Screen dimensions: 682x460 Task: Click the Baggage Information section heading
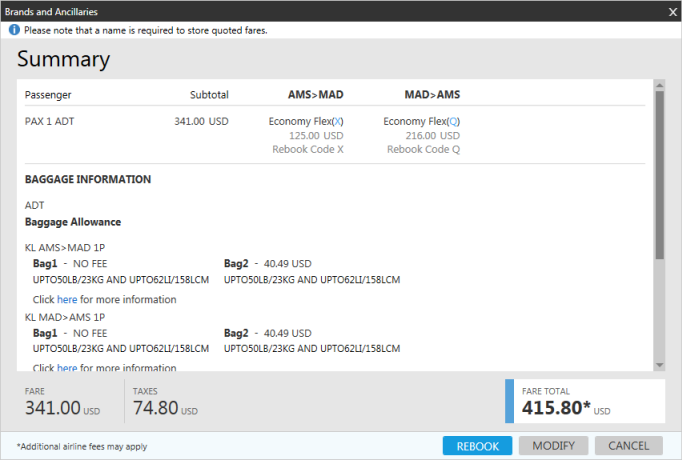[88, 180]
